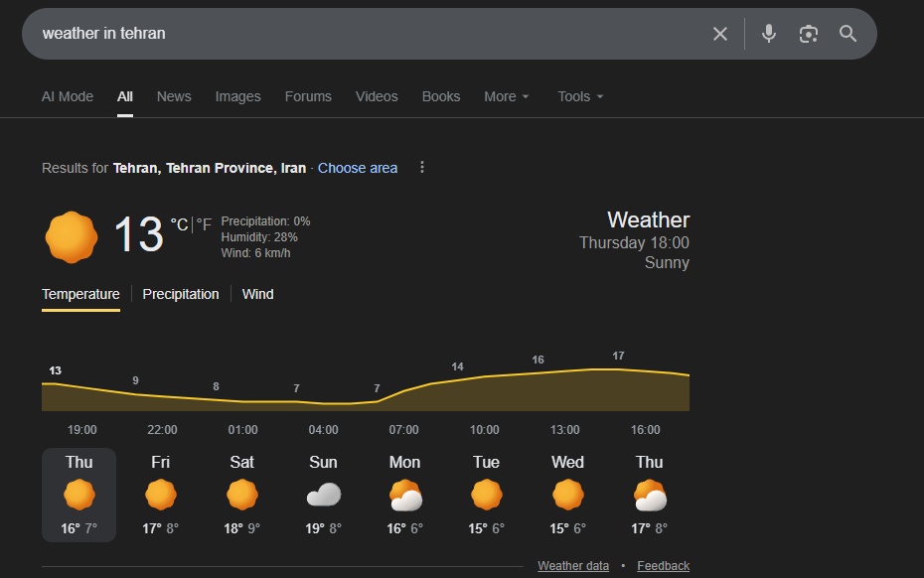This screenshot has height=578, width=924.
Task: Run search with the magnifier icon
Action: pyautogui.click(x=847, y=34)
